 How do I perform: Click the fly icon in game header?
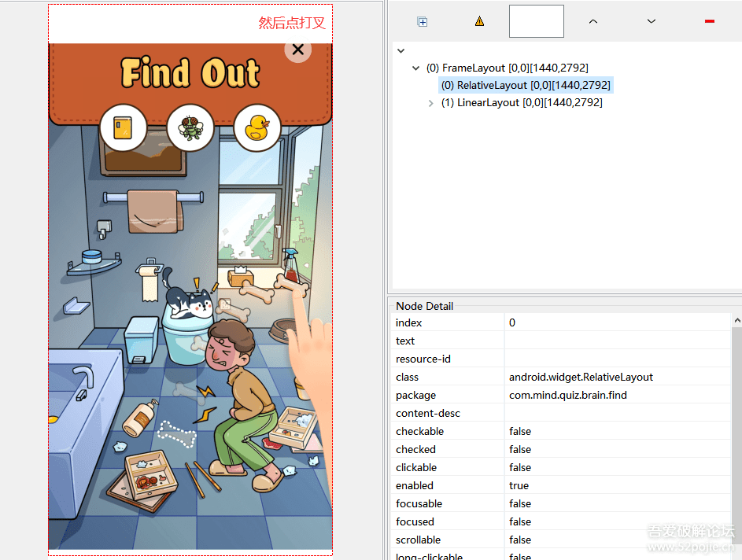point(190,128)
